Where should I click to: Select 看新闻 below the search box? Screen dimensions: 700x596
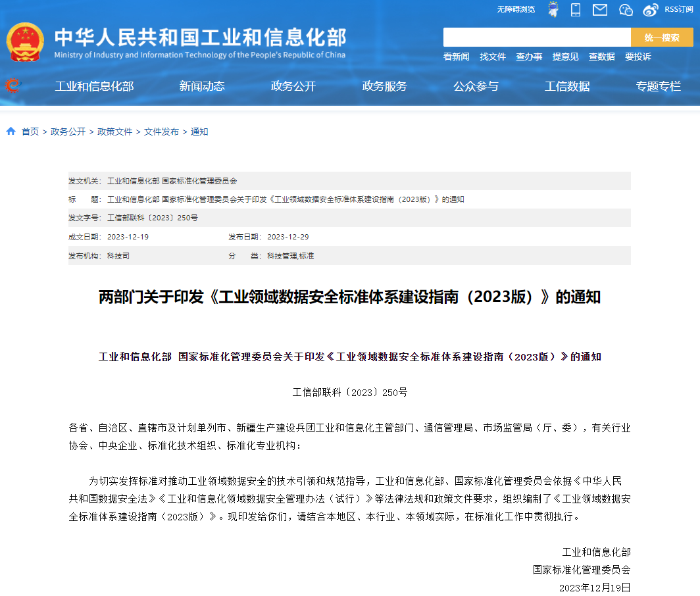(457, 57)
